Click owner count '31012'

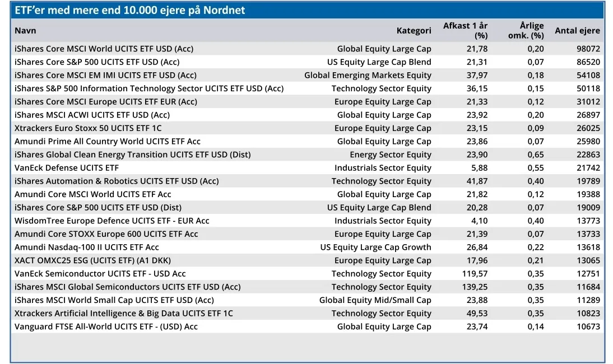click(588, 102)
